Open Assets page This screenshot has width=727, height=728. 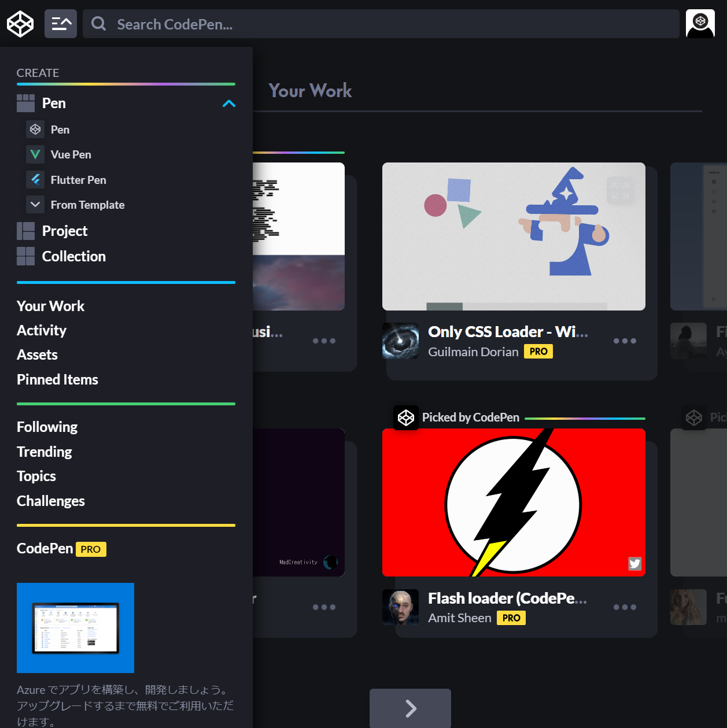tap(37, 354)
